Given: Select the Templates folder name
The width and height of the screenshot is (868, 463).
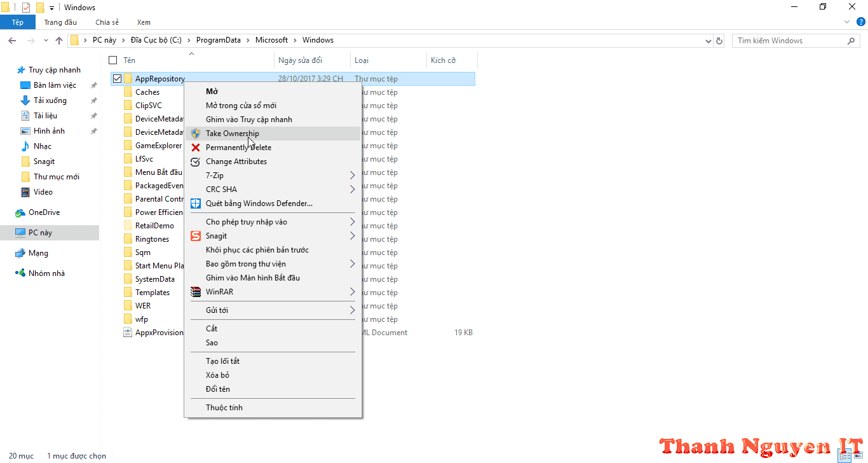Looking at the screenshot, I should point(153,293).
